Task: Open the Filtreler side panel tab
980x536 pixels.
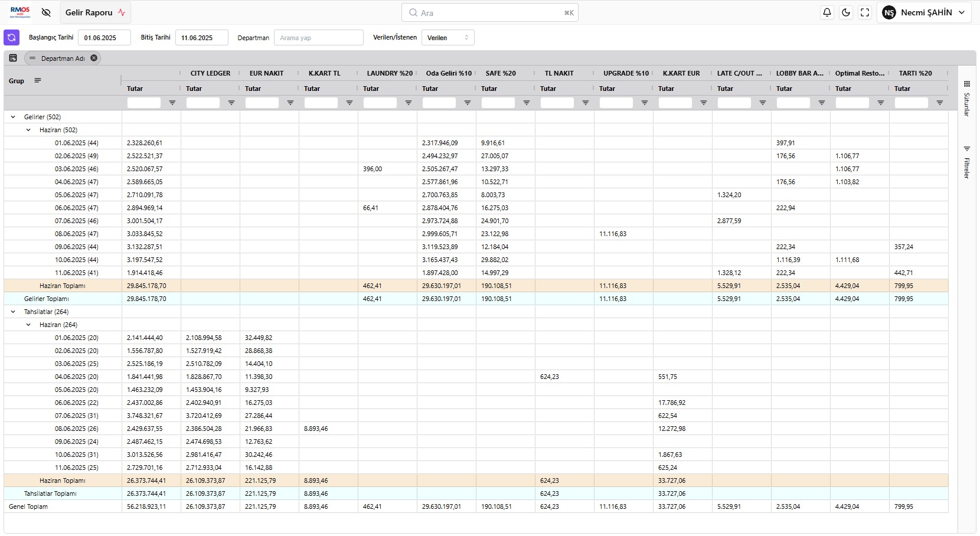Action: 967,163
